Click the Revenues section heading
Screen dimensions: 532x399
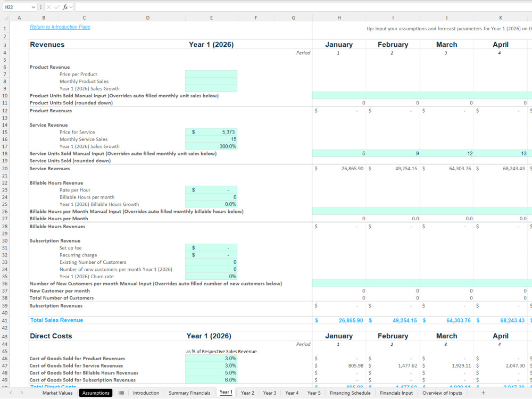47,45
